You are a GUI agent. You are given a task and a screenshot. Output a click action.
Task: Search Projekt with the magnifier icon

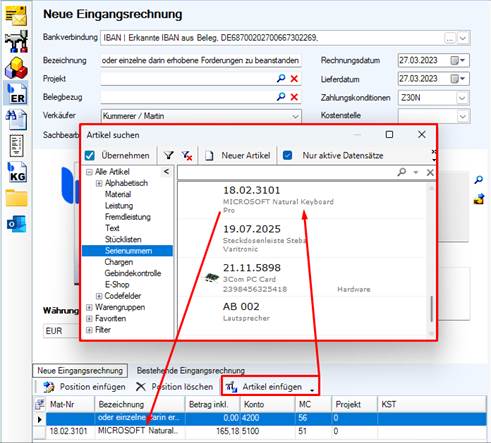tap(281, 78)
